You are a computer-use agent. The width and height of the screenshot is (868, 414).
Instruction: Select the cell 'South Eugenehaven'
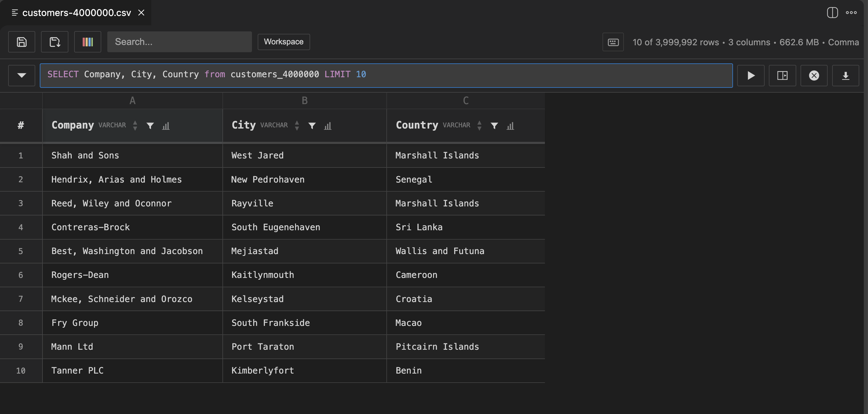pos(305,228)
